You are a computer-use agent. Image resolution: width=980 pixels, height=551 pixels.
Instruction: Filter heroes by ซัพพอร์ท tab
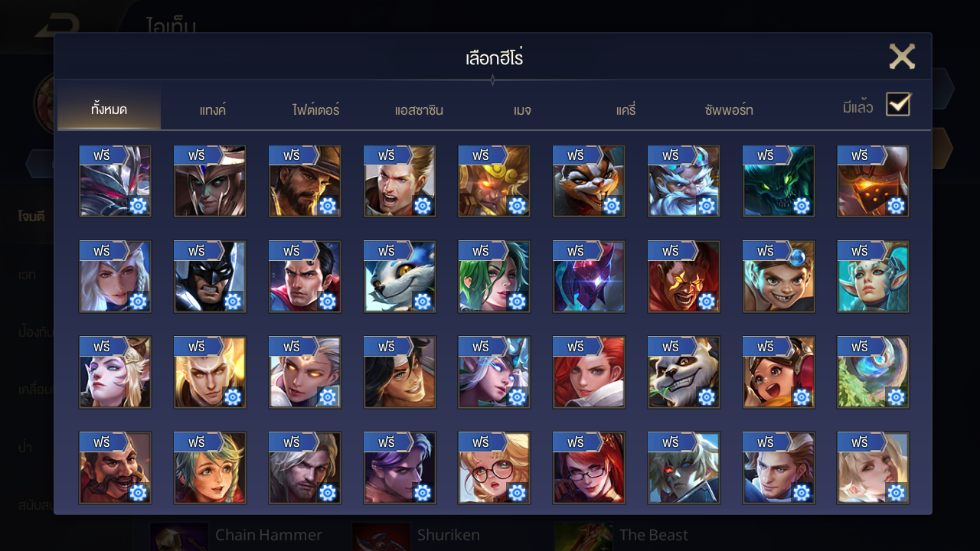tap(729, 110)
